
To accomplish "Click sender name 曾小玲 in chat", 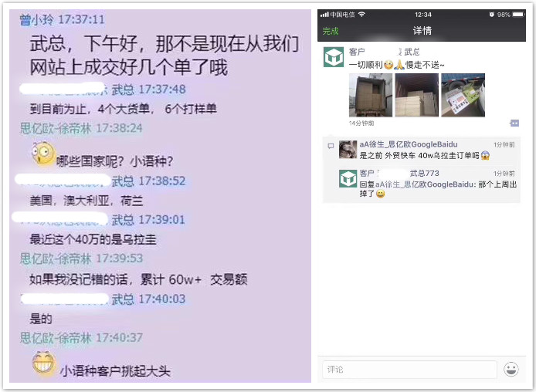I will (36, 19).
